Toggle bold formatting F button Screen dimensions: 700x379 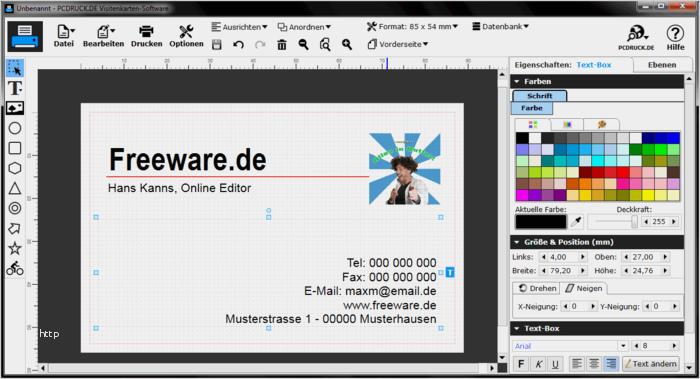tap(521, 364)
